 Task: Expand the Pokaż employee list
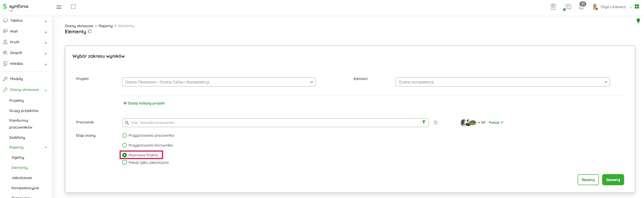pos(496,123)
